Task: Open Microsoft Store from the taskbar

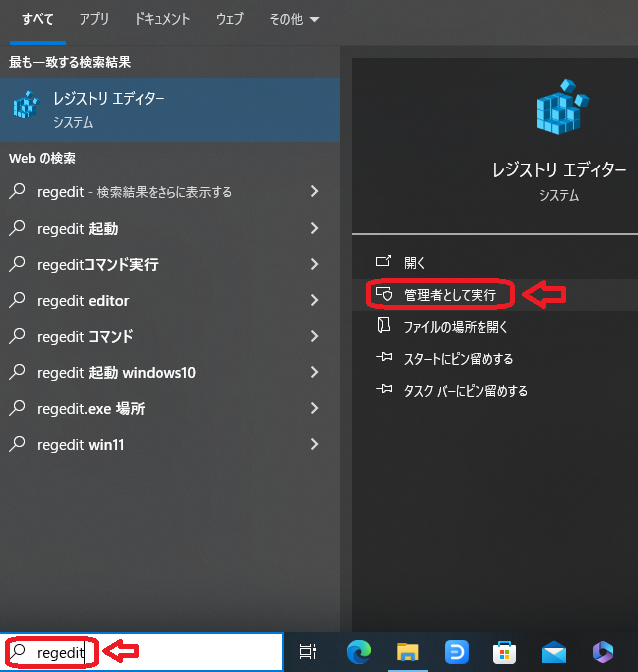Action: pos(505,652)
